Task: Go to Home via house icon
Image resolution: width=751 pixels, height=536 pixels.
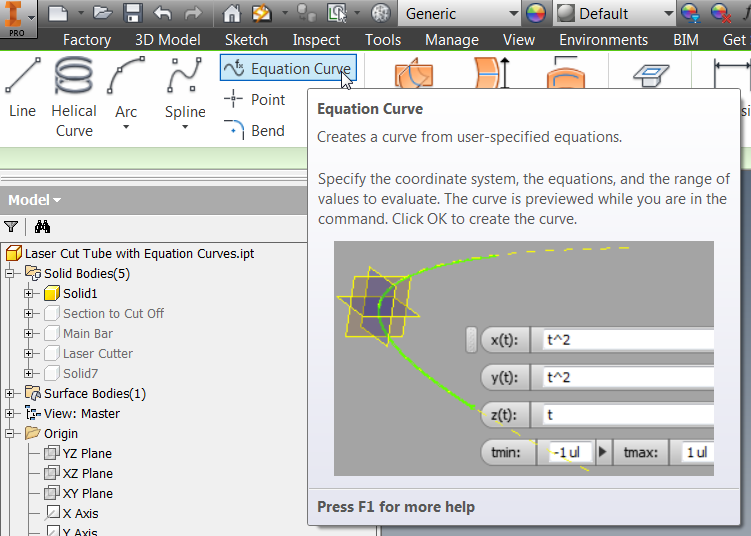Action: [x=232, y=13]
